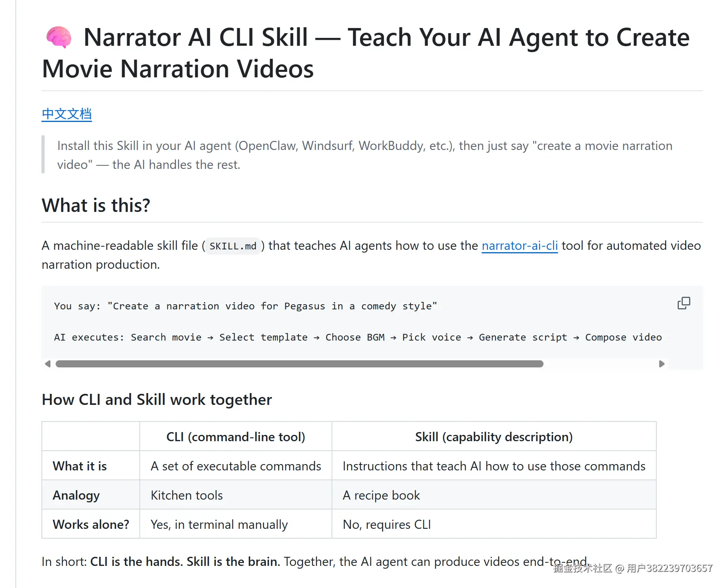Select the "CLI (command-line tool)" column header

click(x=236, y=436)
